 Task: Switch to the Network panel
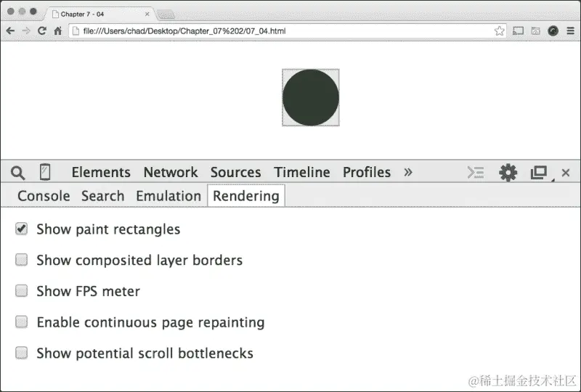[171, 172]
